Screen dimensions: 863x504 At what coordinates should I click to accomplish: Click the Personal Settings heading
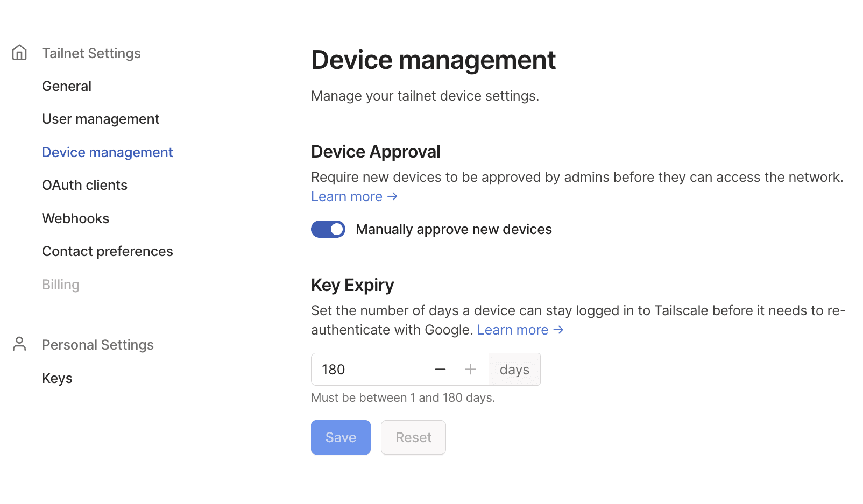pyautogui.click(x=98, y=345)
